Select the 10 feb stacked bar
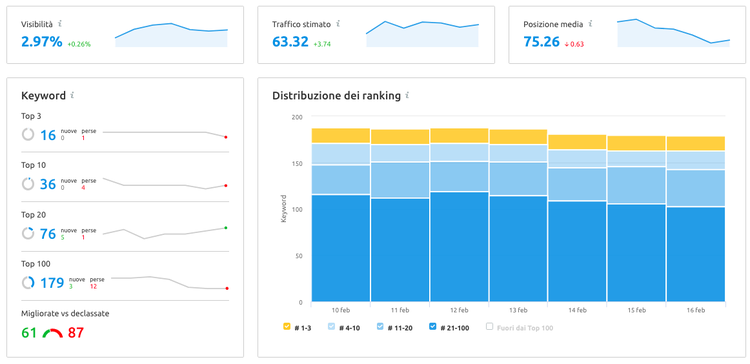Image resolution: width=750 pixels, height=364 pixels. coord(341,215)
